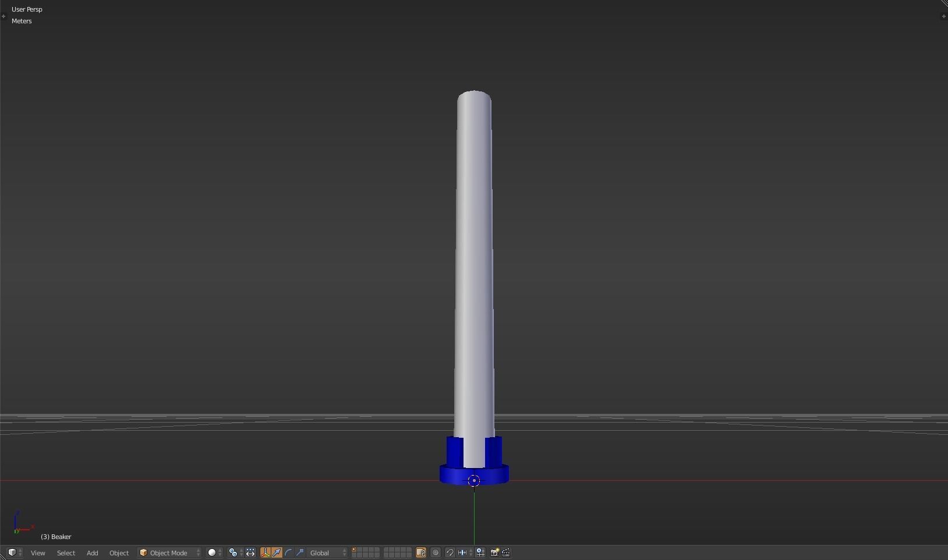Toggle lock camera and layers to scene
This screenshot has height=560, width=948.
coord(421,552)
